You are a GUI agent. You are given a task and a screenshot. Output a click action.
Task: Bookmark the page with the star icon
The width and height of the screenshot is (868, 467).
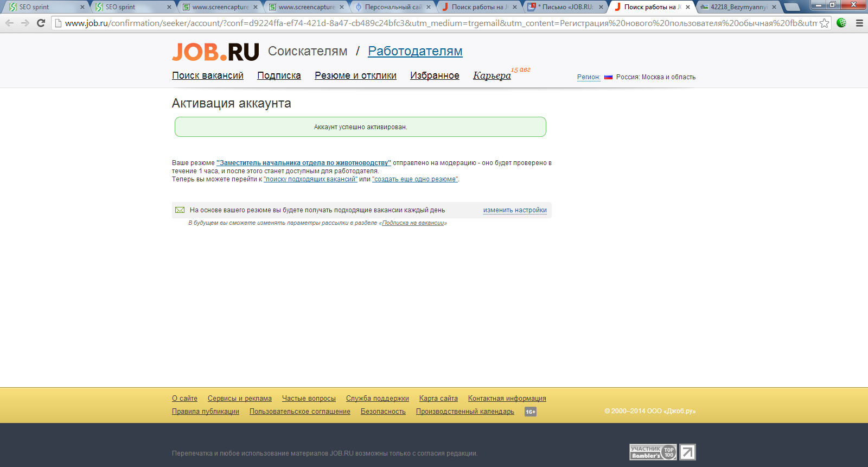click(824, 23)
